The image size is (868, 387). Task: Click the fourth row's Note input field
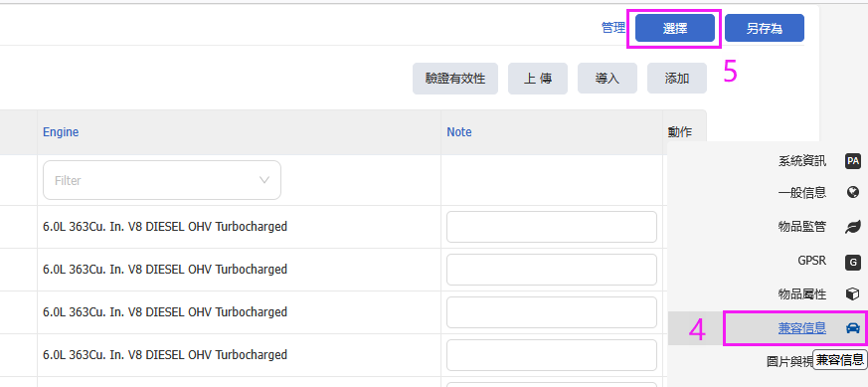pyautogui.click(x=552, y=355)
